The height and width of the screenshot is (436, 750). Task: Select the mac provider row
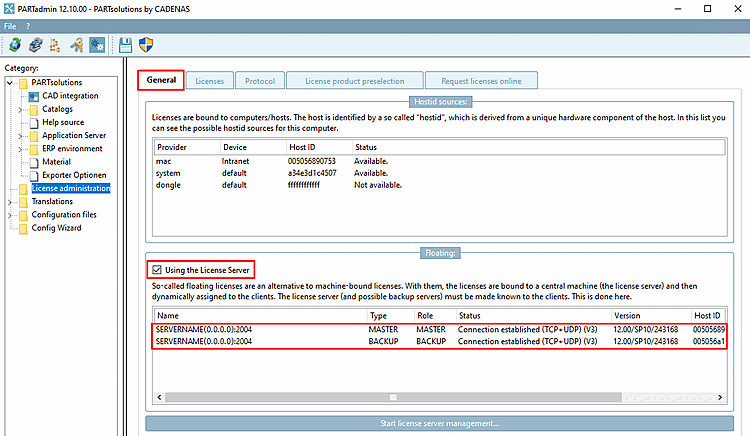[440, 161]
